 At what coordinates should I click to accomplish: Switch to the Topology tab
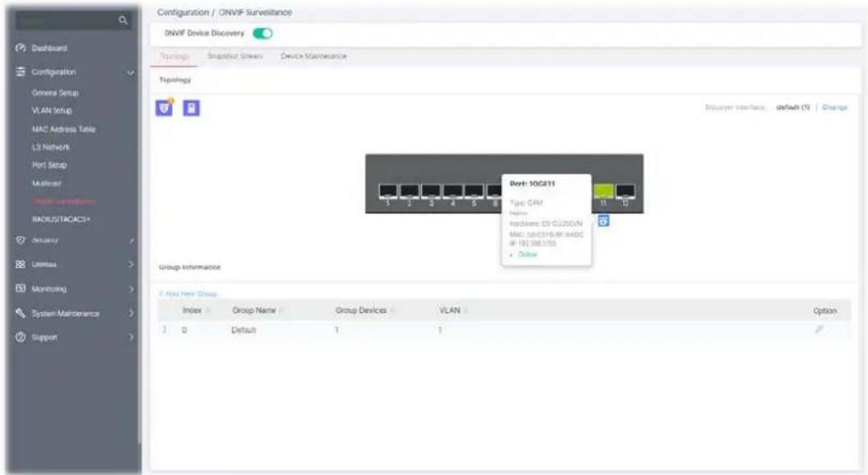pyautogui.click(x=174, y=56)
